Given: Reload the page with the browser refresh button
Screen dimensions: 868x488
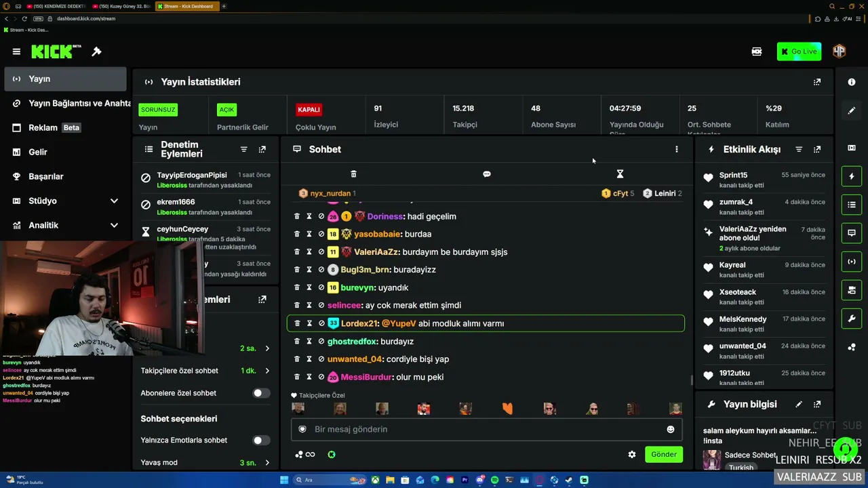Looking at the screenshot, I should click(x=24, y=18).
